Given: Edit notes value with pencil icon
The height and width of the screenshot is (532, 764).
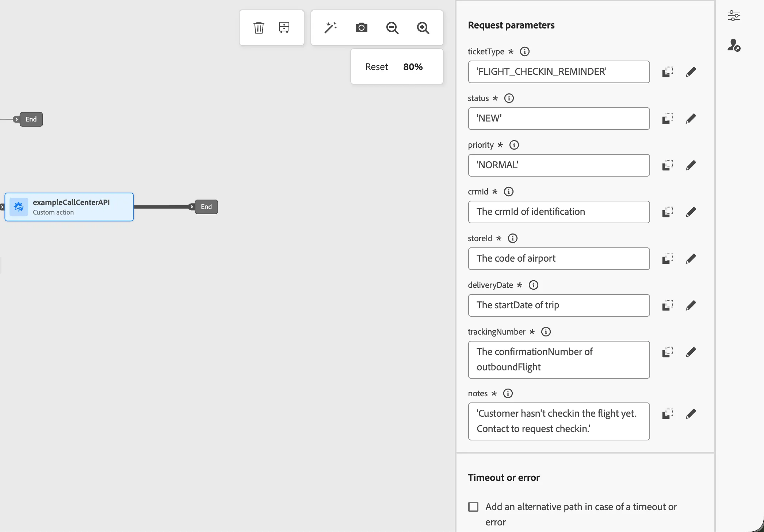Looking at the screenshot, I should (x=691, y=414).
